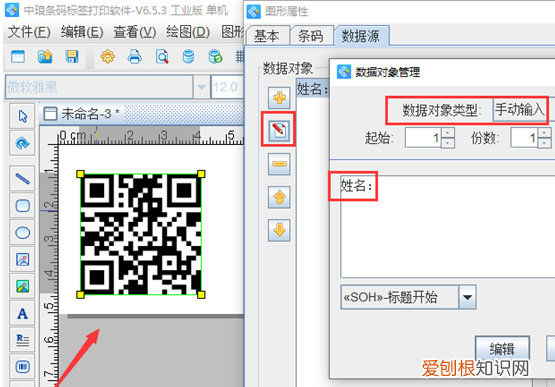Select the 姓名: item in data object list
555x387 pixels.
[x=312, y=88]
